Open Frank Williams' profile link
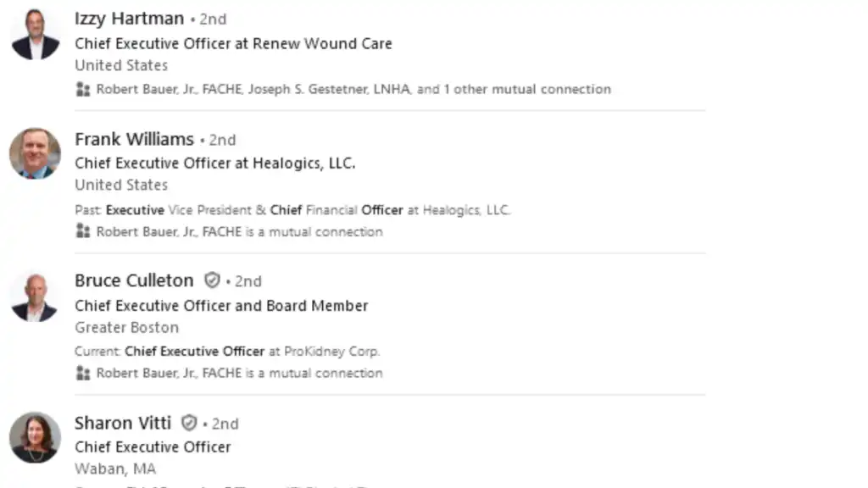Screen dimensions: 868x488 [x=134, y=140]
